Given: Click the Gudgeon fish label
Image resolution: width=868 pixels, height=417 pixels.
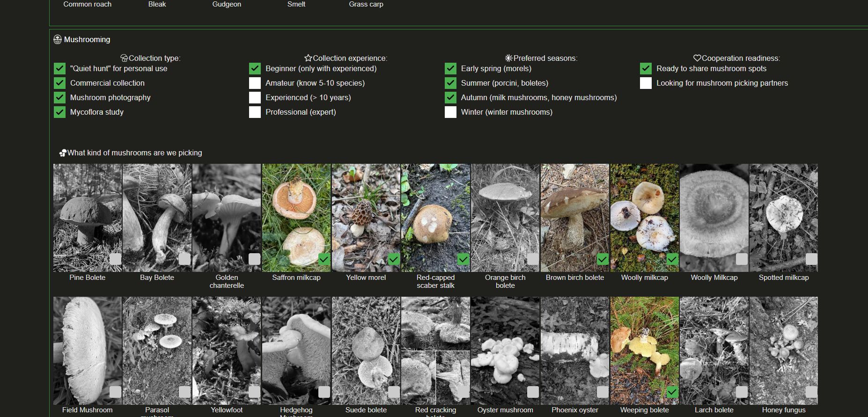Looking at the screenshot, I should click(x=227, y=4).
